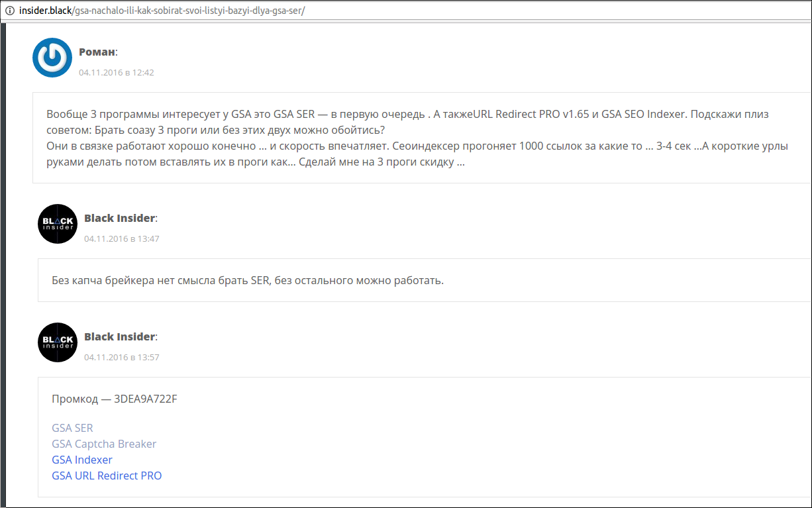Click the commenter name Роман
The width and height of the screenshot is (812, 508).
(97, 52)
